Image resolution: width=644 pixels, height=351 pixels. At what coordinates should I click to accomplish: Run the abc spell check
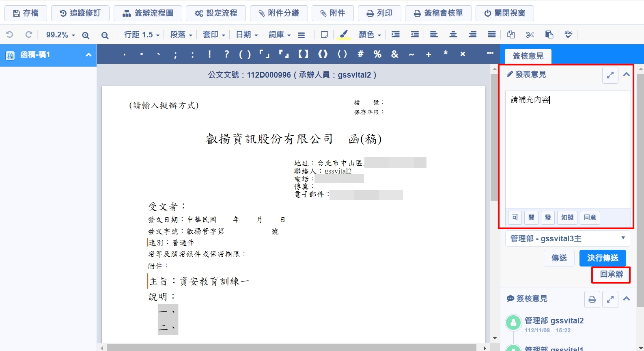[x=569, y=35]
